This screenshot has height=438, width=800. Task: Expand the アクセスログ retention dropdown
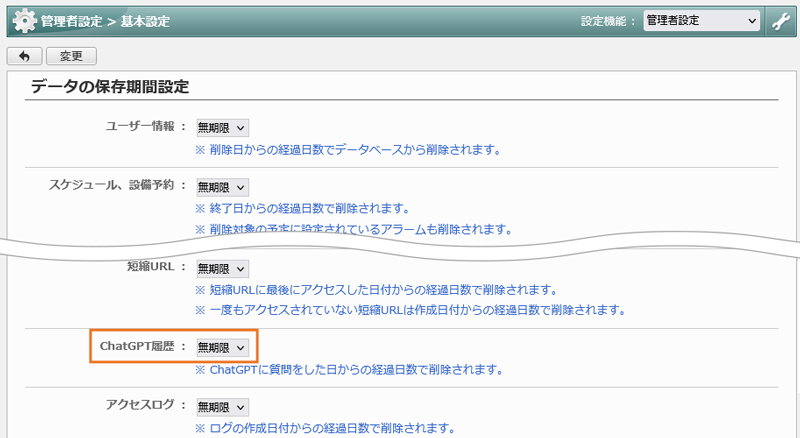221,407
